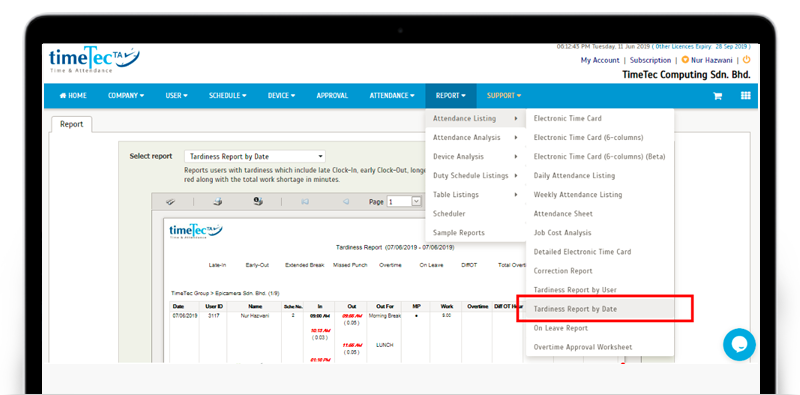Click the Morning Break entry in the report
The height and width of the screenshot is (395, 800).
[385, 316]
